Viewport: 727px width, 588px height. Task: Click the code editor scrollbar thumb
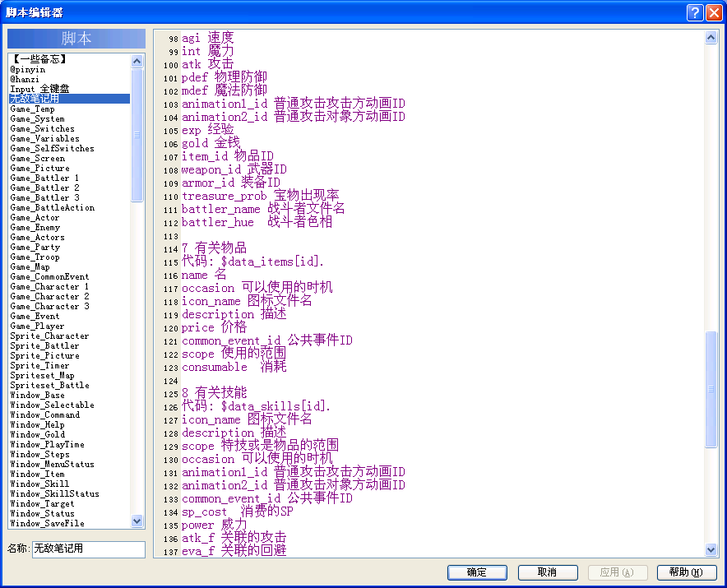[711, 389]
